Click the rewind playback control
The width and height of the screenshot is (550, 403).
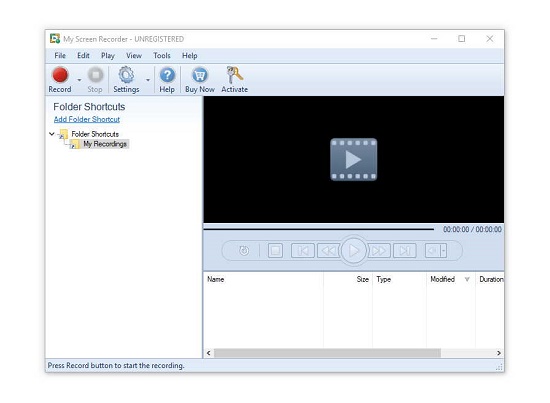(329, 250)
